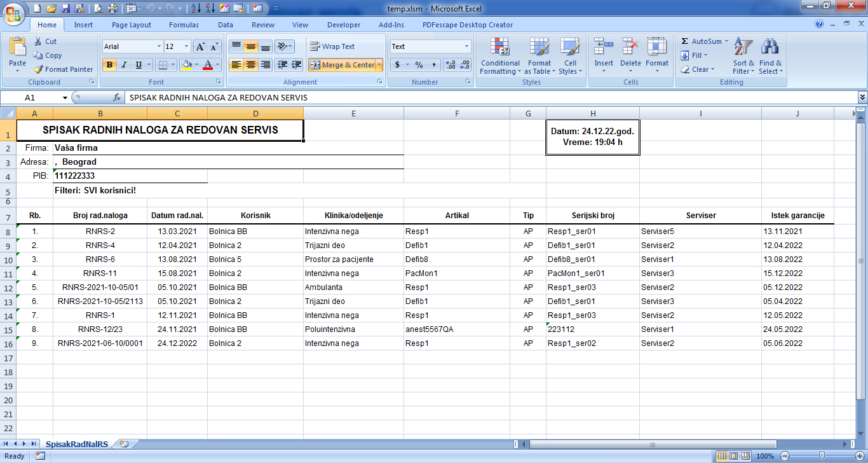Open the Number Format dropdown showing Text
The height and width of the screenshot is (463, 868).
pos(467,46)
